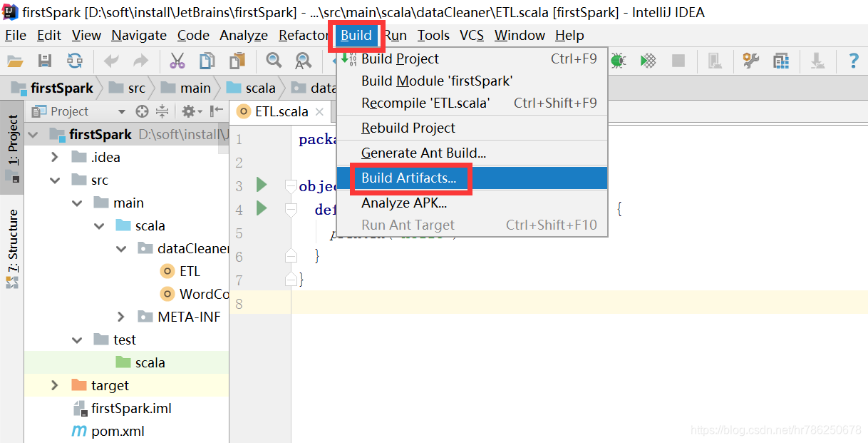The image size is (868, 443).
Task: Open the Edit menu
Action: pyautogui.click(x=49, y=35)
